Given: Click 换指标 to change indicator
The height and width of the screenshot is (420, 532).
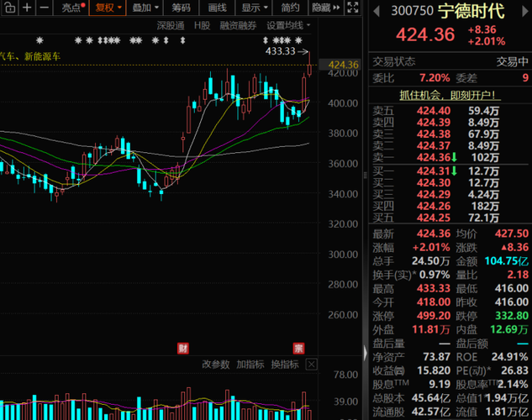Looking at the screenshot, I should coord(285,365).
